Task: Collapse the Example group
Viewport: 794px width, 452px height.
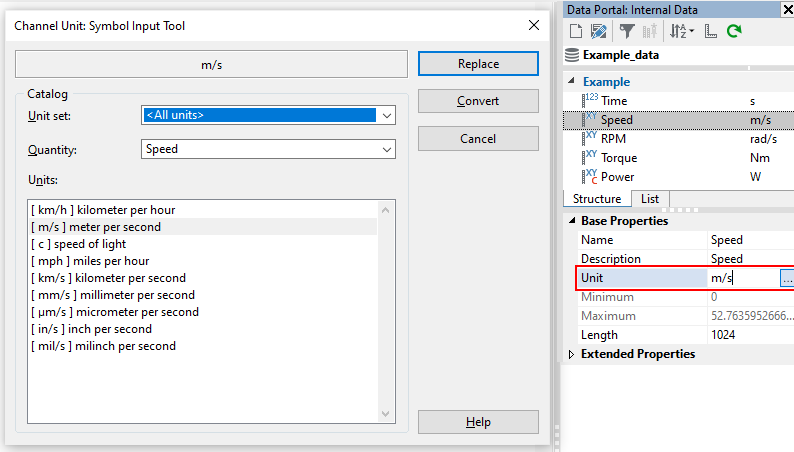Action: pyautogui.click(x=572, y=82)
